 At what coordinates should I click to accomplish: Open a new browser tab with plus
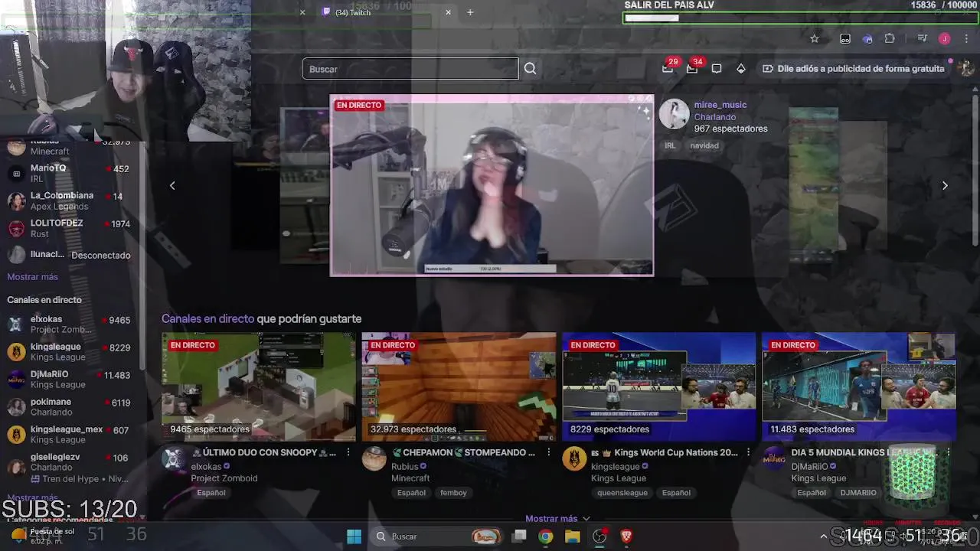[470, 12]
